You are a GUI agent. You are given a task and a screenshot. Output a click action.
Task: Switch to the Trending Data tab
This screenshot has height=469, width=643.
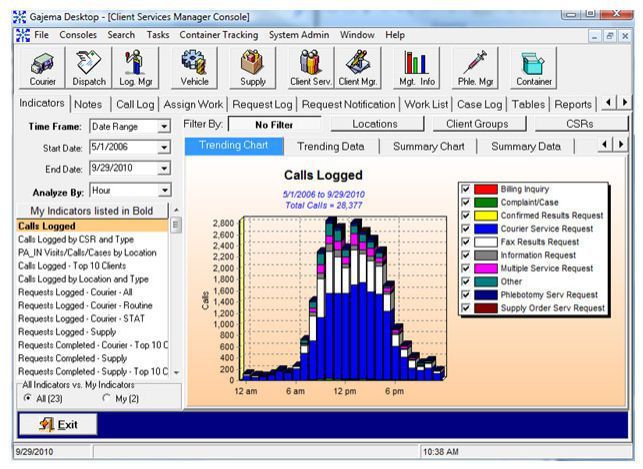(331, 146)
